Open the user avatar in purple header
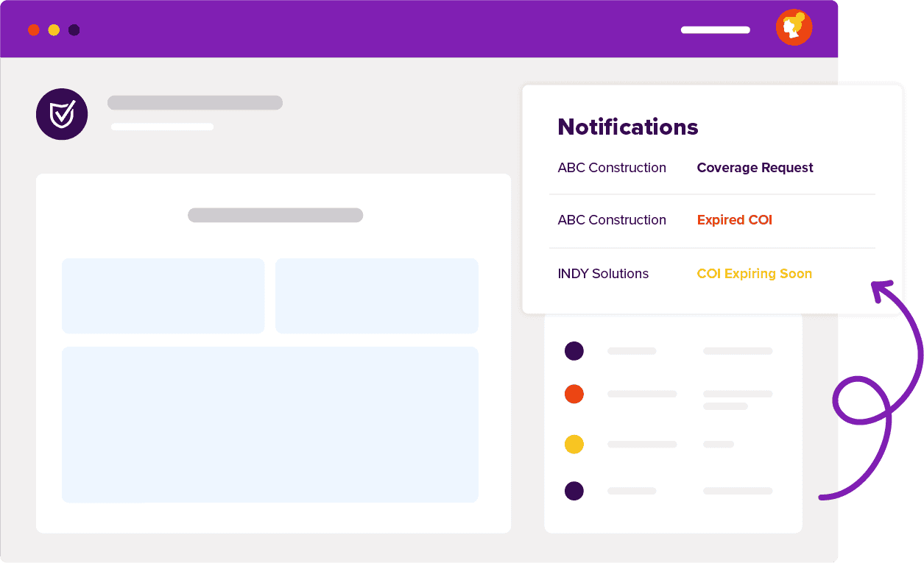This screenshot has height=563, width=924. pyautogui.click(x=794, y=28)
